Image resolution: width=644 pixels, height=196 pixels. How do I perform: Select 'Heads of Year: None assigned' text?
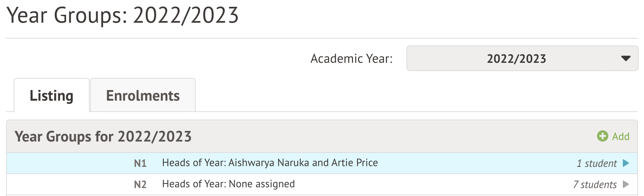(x=228, y=184)
